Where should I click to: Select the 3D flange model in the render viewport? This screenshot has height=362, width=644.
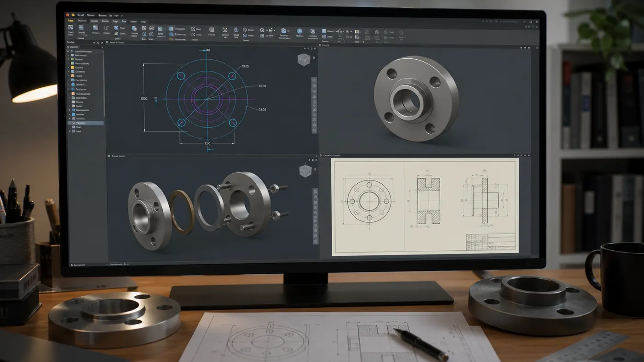(416, 99)
